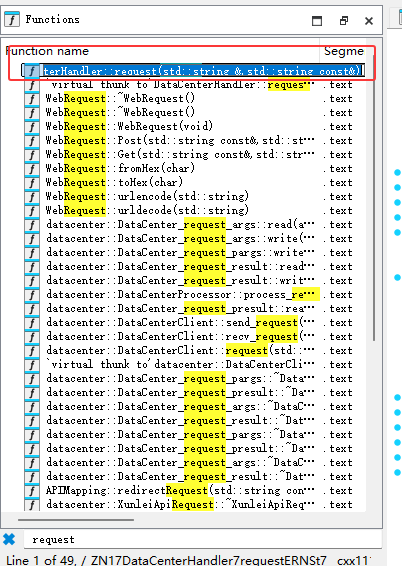Select the DataCenterClient::recv_request function row
The width and height of the screenshot is (402, 566).
click(x=195, y=336)
